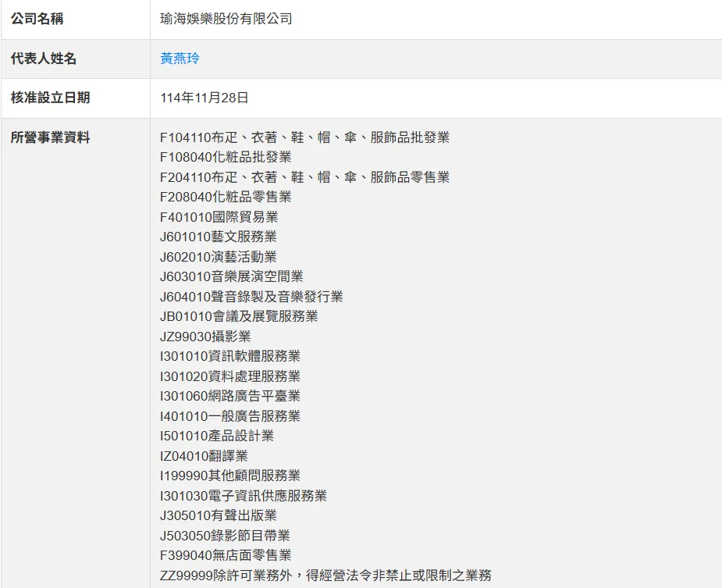
Task: Select line F204110 服飾品零售業
Action: [305, 177]
